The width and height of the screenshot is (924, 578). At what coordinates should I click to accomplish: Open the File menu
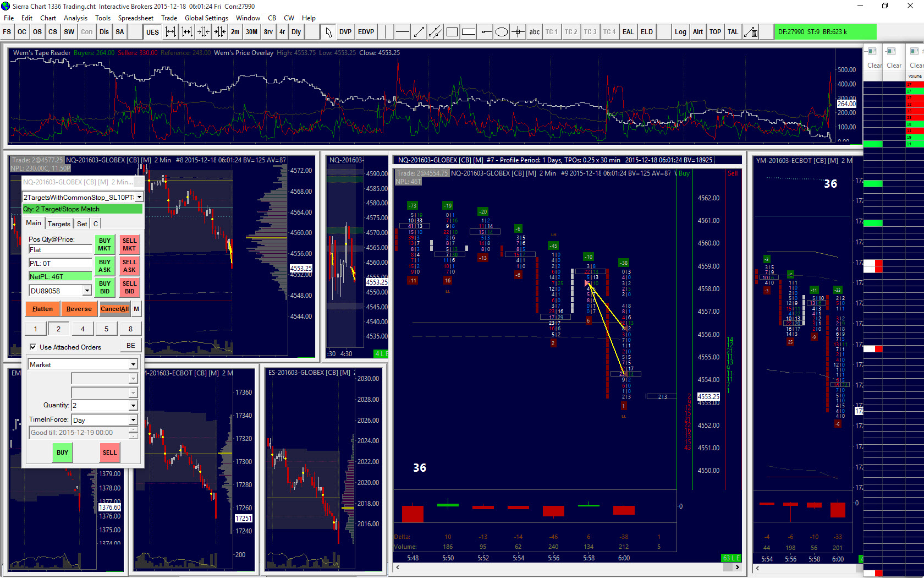(x=9, y=18)
